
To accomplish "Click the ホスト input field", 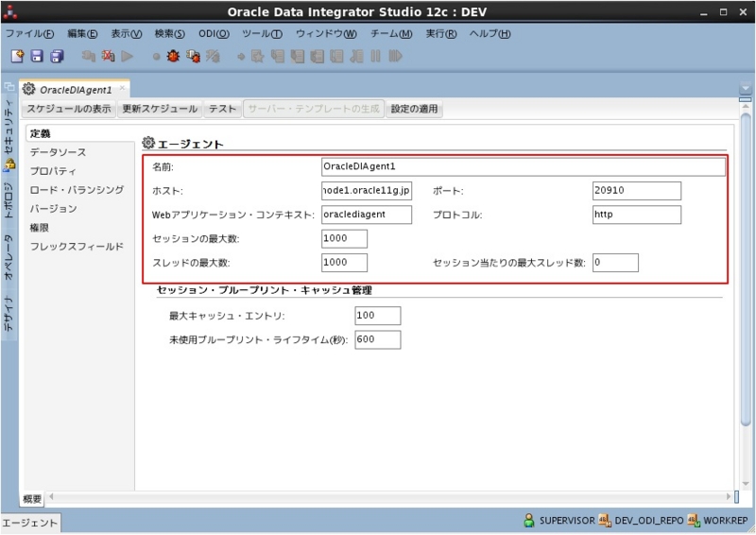I will pyautogui.click(x=367, y=191).
